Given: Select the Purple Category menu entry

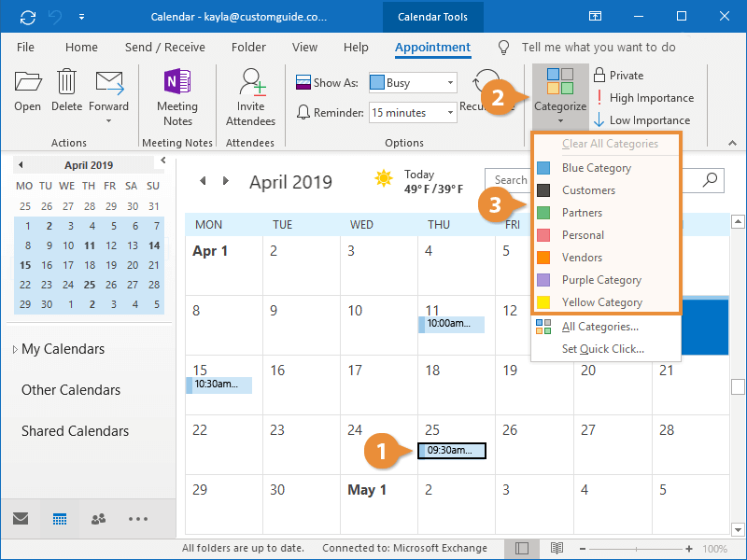Looking at the screenshot, I should tap(606, 280).
